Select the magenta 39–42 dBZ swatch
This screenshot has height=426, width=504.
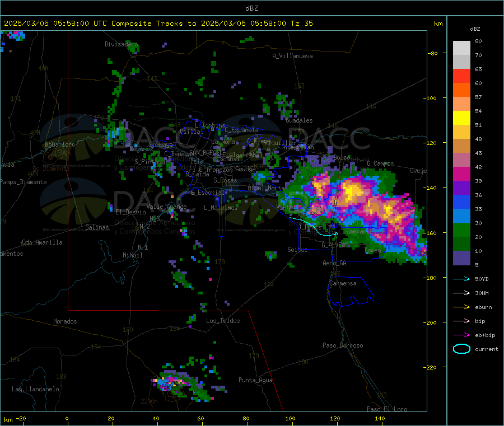[461, 174]
